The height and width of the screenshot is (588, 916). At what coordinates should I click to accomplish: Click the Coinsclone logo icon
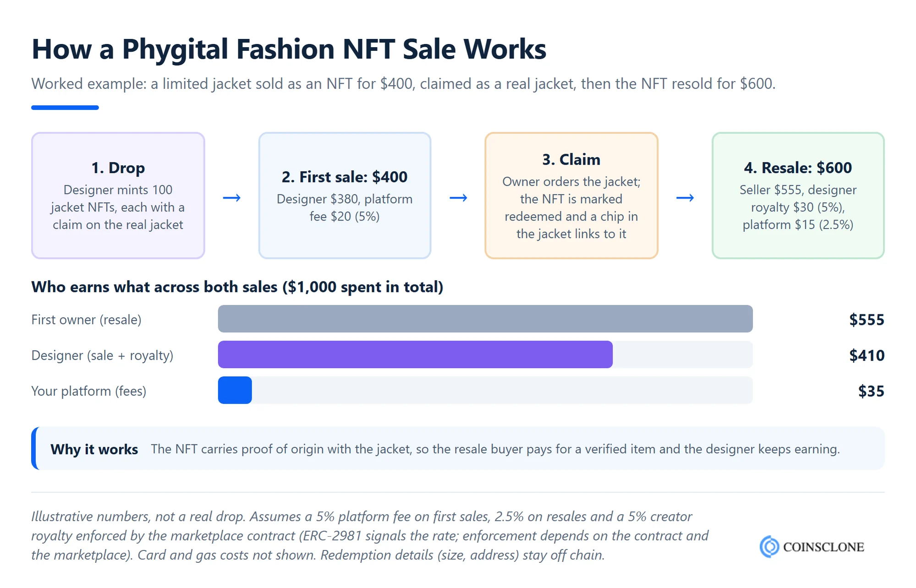coord(769,546)
